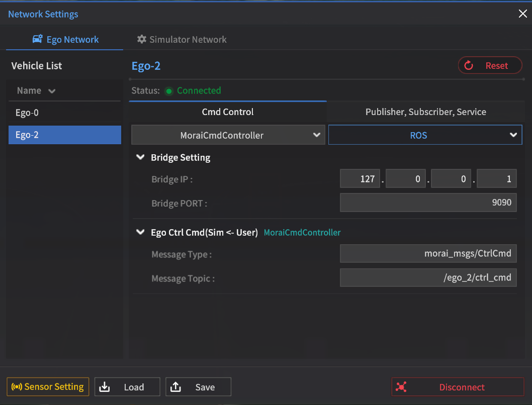The width and height of the screenshot is (532, 405).
Task: Open the ROS protocol dropdown
Action: [425, 135]
